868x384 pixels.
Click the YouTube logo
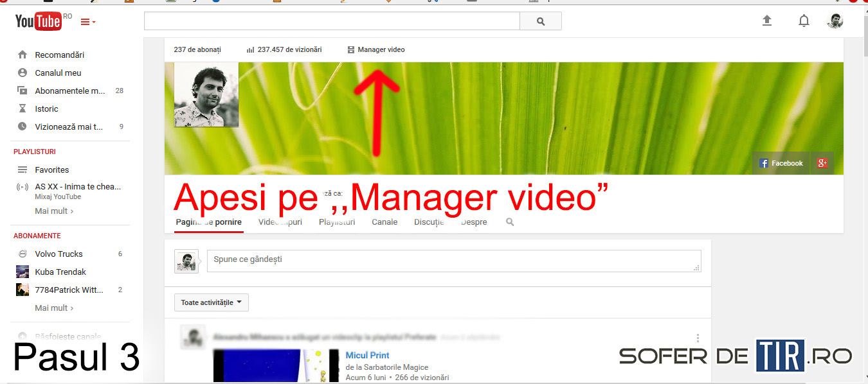coord(38,22)
